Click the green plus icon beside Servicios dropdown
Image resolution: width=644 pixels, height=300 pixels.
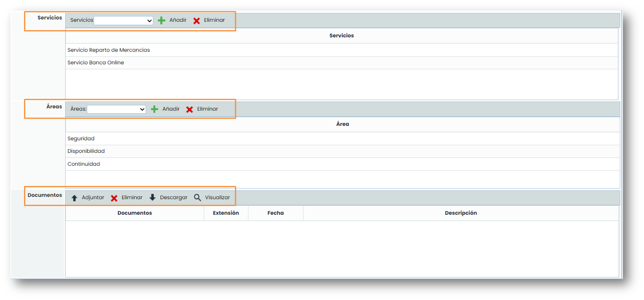tap(161, 21)
